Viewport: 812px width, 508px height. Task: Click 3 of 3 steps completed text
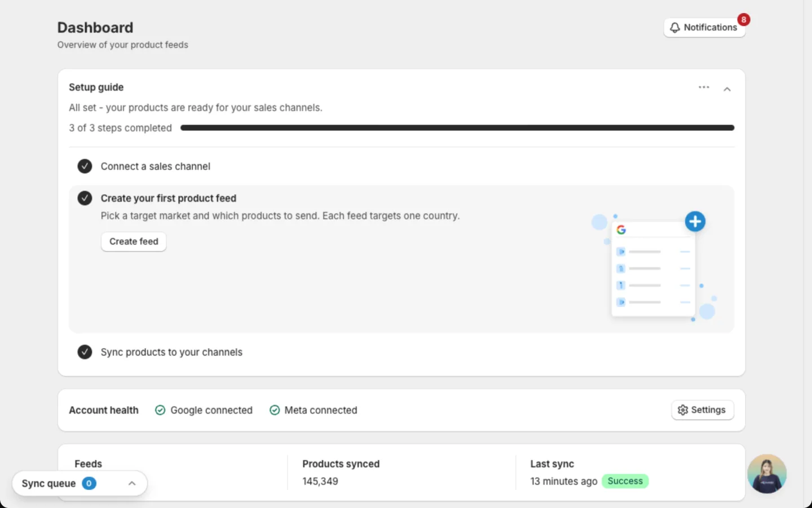[120, 128]
